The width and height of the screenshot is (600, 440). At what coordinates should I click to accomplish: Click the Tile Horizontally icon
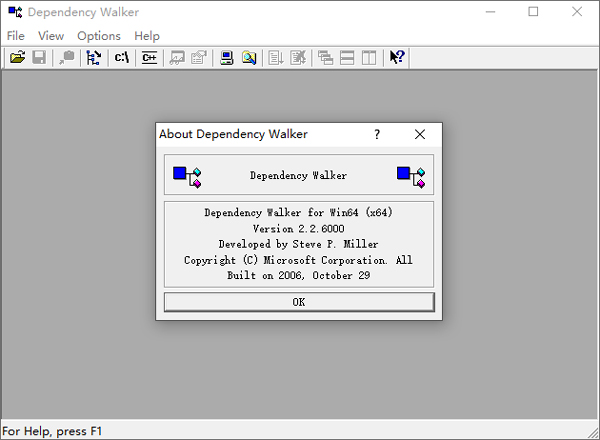pos(347,58)
